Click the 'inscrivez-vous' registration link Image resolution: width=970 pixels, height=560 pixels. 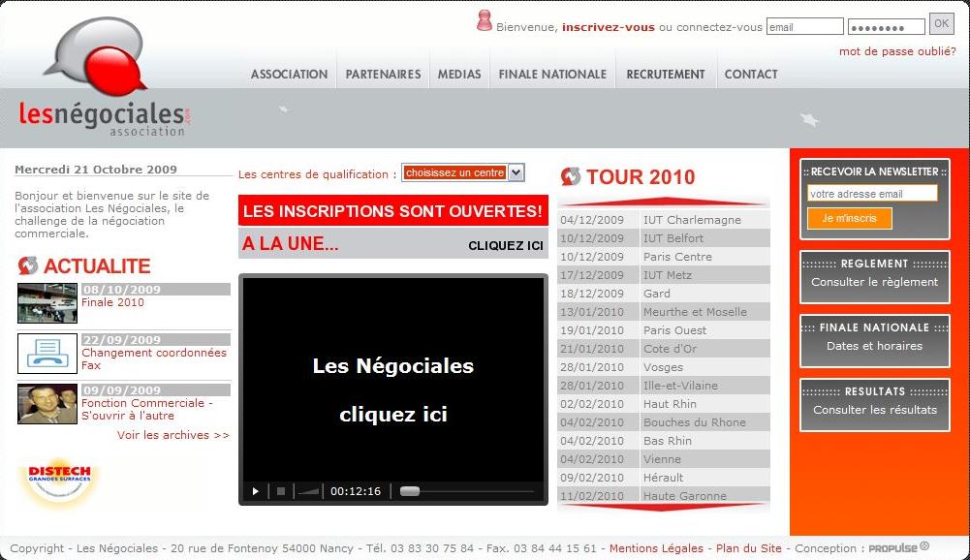[x=609, y=27]
